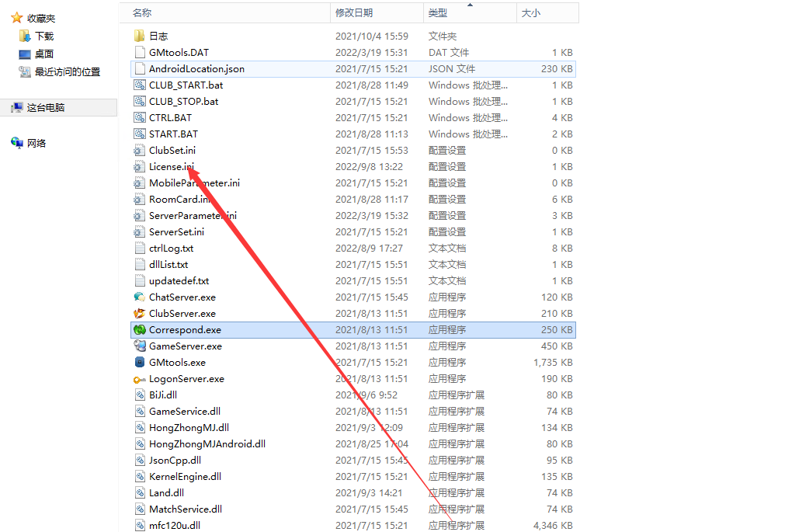Screen dimensions: 785x532
Task: Click the ChatServer.exe application icon
Action: tap(140, 297)
